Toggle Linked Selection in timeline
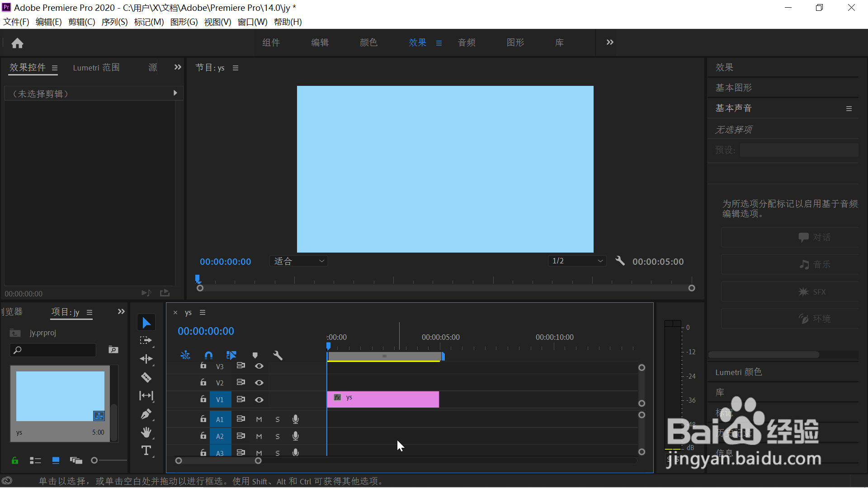Viewport: 868px width, 488px height. (231, 356)
